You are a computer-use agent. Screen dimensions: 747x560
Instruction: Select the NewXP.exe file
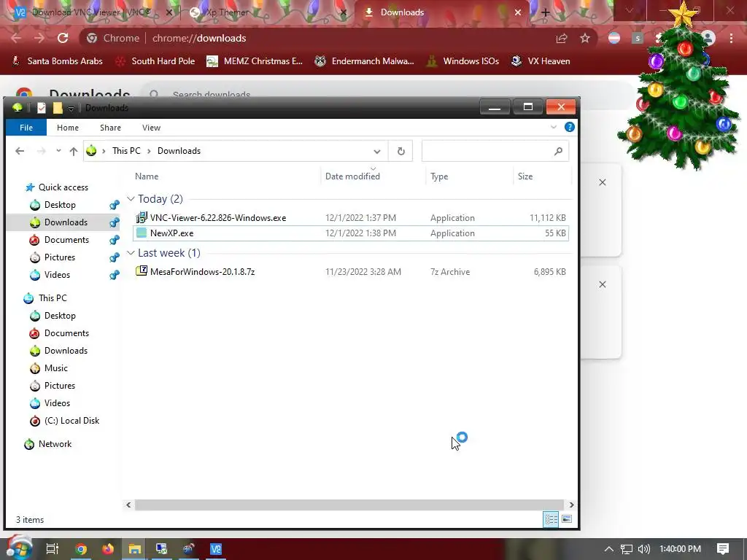point(171,233)
